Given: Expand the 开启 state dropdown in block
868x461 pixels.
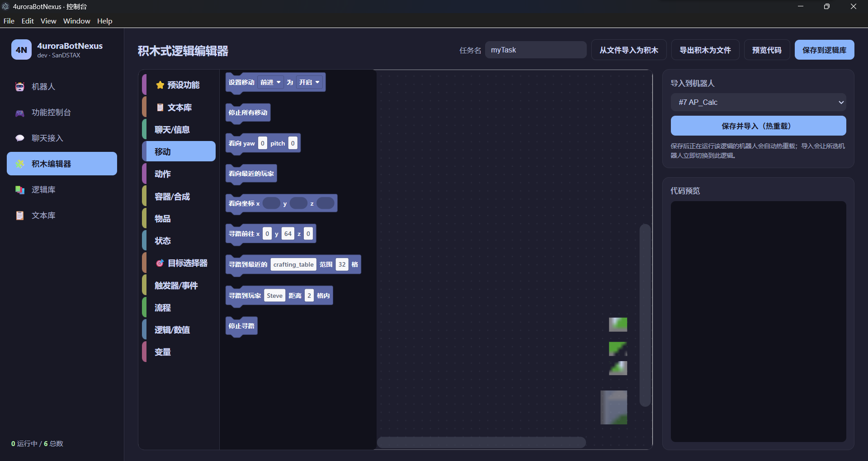Looking at the screenshot, I should (309, 82).
